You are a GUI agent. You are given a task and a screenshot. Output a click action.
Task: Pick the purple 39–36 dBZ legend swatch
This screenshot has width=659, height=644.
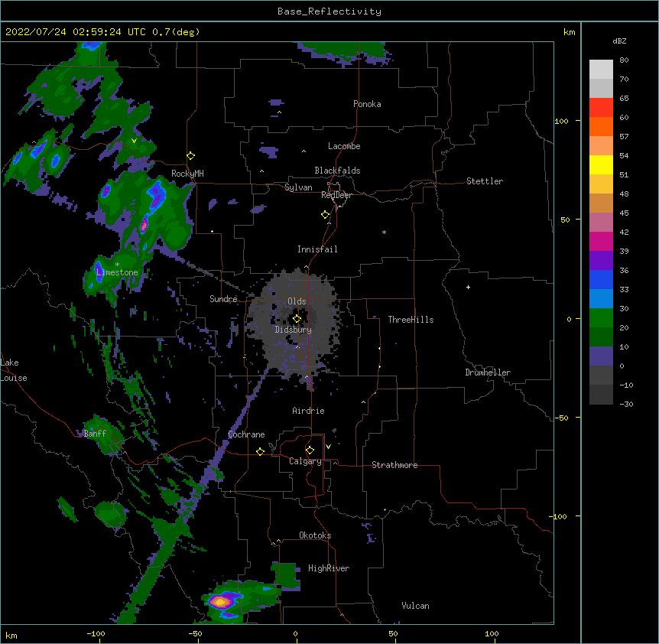pos(601,261)
